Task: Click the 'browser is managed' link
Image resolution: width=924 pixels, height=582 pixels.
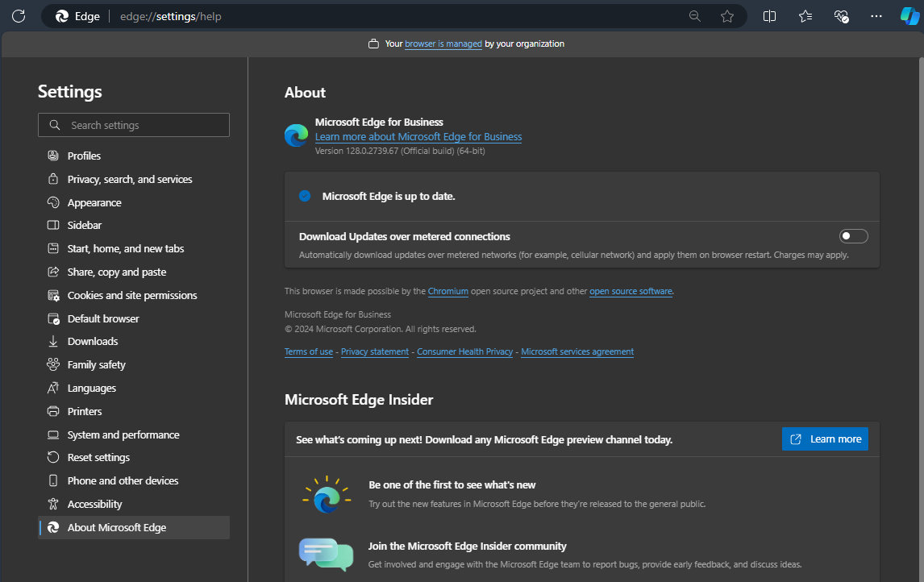Action: (x=443, y=44)
